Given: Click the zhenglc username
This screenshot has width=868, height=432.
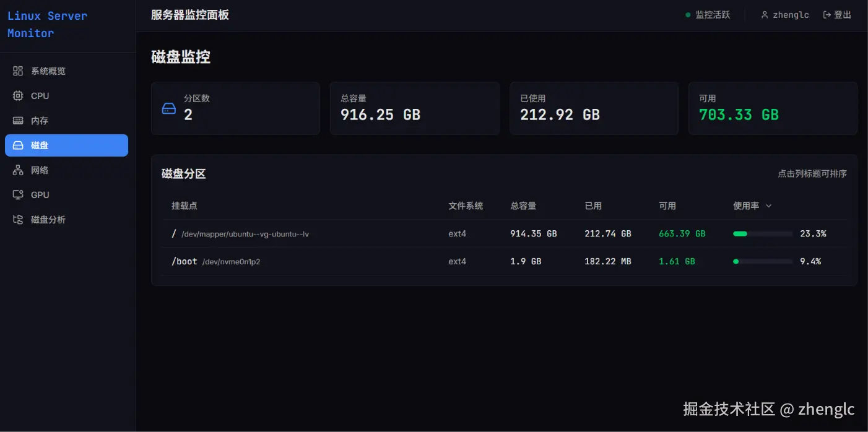Looking at the screenshot, I should [x=791, y=15].
